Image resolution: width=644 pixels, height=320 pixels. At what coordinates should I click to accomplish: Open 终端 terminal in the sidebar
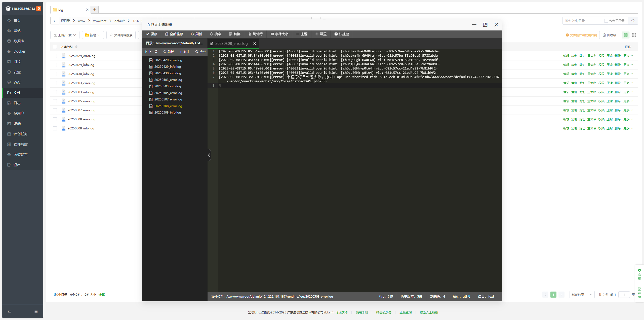[23, 124]
